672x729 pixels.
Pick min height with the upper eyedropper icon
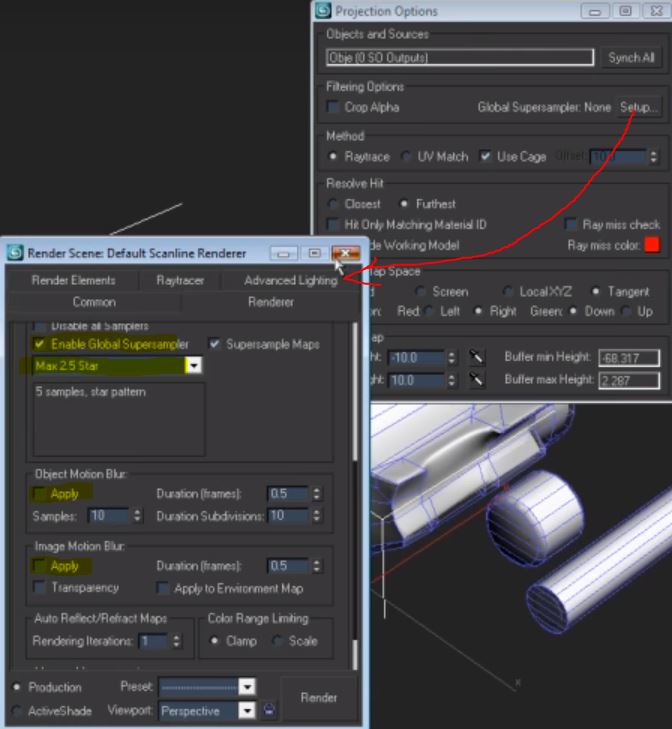coord(475,357)
